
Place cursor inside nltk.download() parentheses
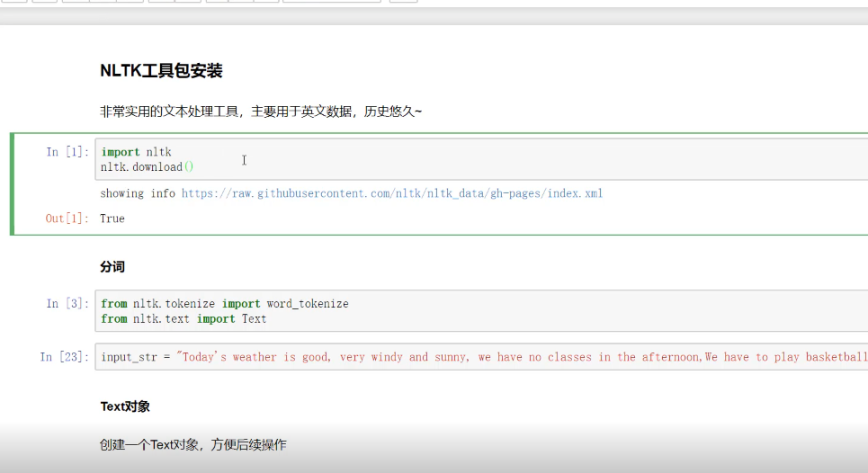(x=190, y=167)
